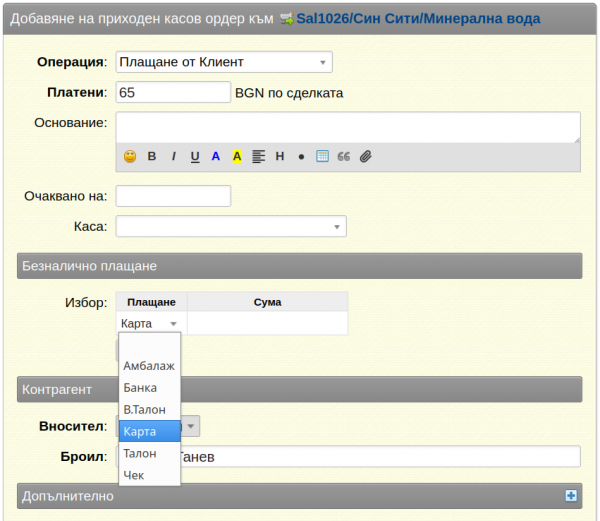This screenshot has height=521, width=600.
Task: Click the Безналично плащане section header
Action: (300, 266)
